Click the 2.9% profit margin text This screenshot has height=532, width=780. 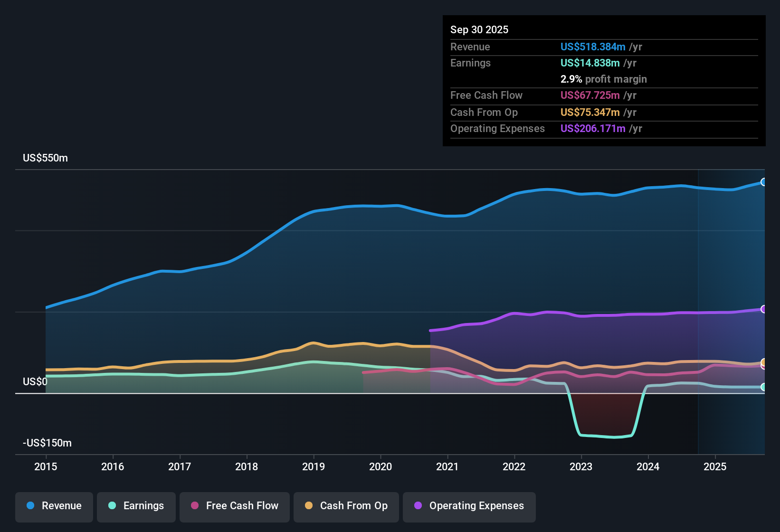pos(603,79)
